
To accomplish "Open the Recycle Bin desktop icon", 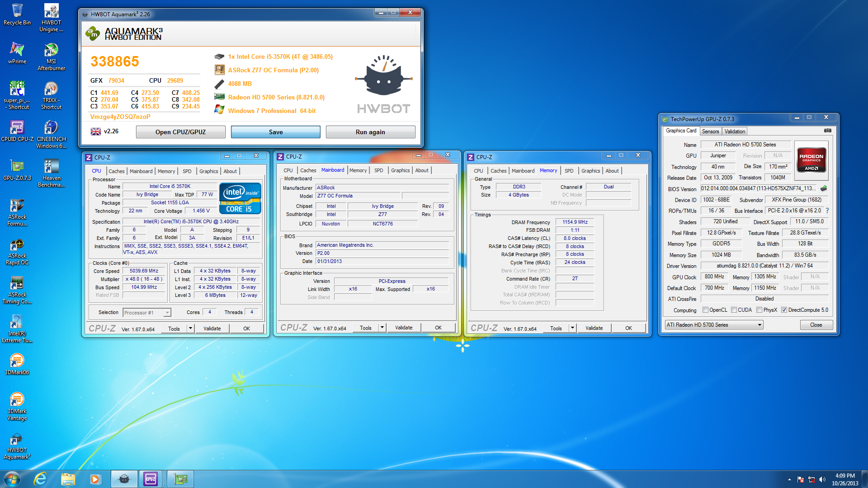I will coord(17,14).
